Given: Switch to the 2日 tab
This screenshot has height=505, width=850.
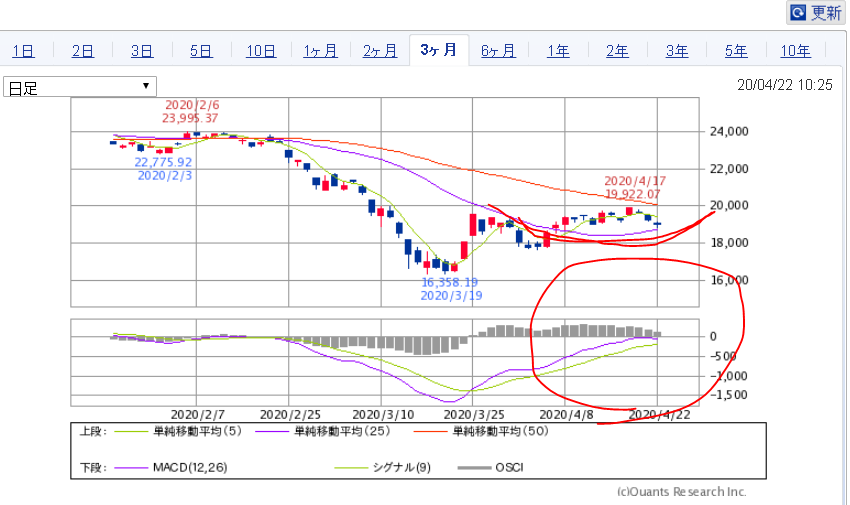Looking at the screenshot, I should point(83,50).
